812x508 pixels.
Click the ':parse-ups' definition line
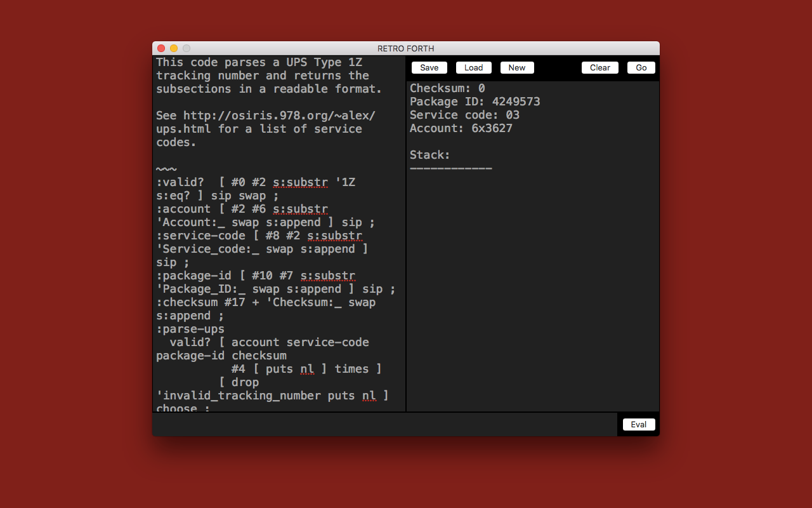190,329
